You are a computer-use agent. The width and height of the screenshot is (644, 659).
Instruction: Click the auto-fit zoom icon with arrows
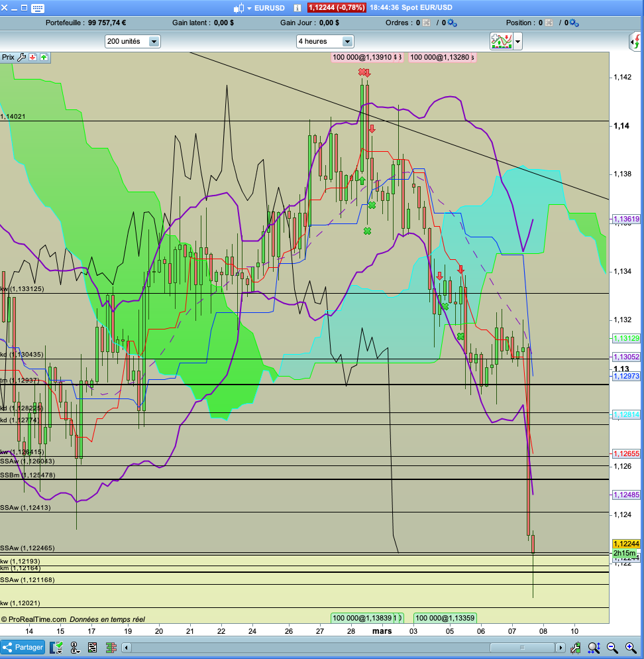point(594,648)
